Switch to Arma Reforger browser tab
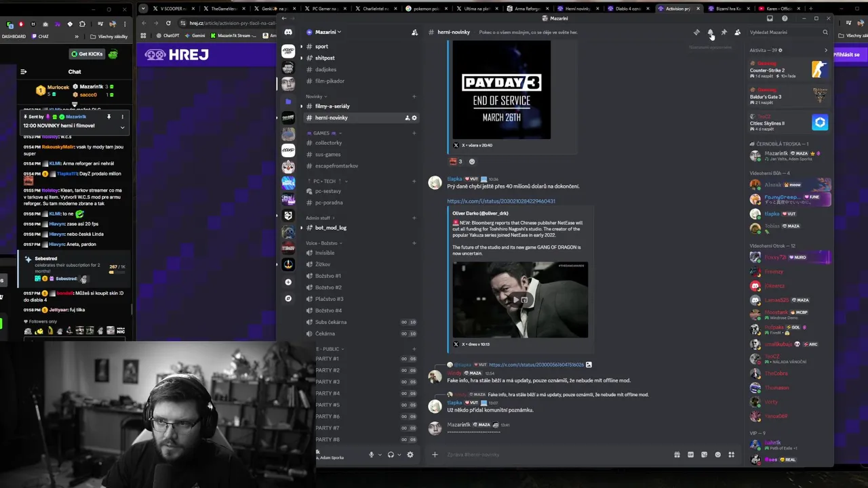The width and height of the screenshot is (868, 488). (x=528, y=8)
